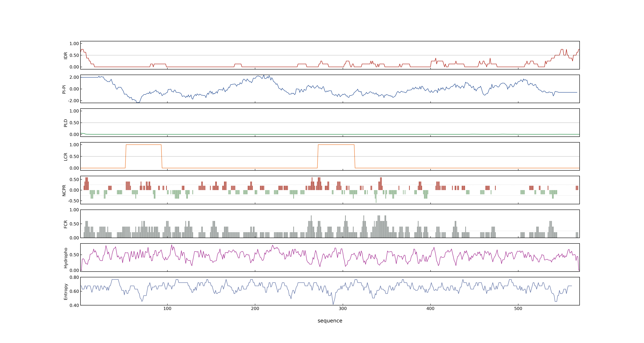This screenshot has height=343, width=644.
Task: Click the Pi-Pi curve minimum near -2.00
Action: tap(138, 102)
